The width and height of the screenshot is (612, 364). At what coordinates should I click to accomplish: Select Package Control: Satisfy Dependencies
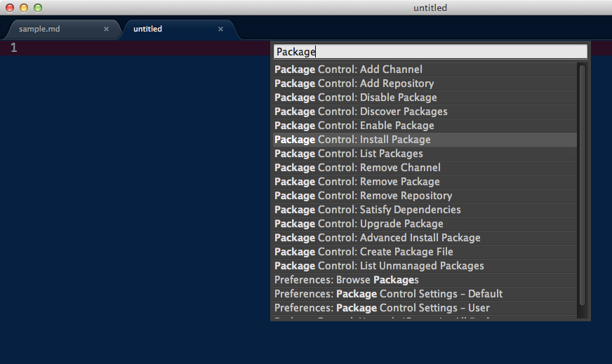pos(425,210)
